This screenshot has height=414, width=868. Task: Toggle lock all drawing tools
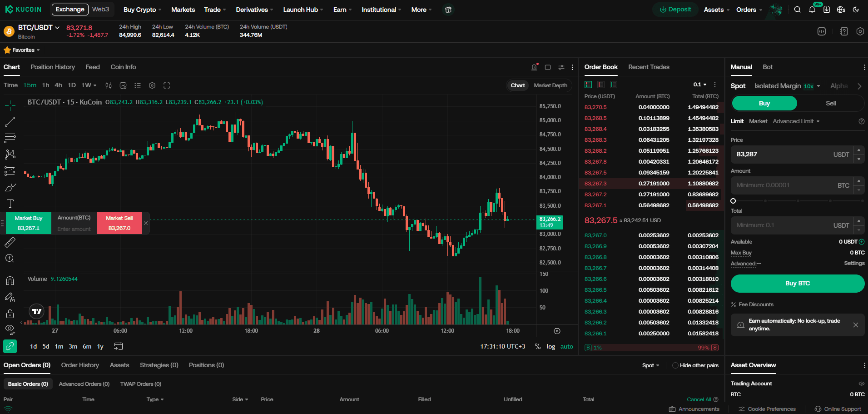(10, 314)
